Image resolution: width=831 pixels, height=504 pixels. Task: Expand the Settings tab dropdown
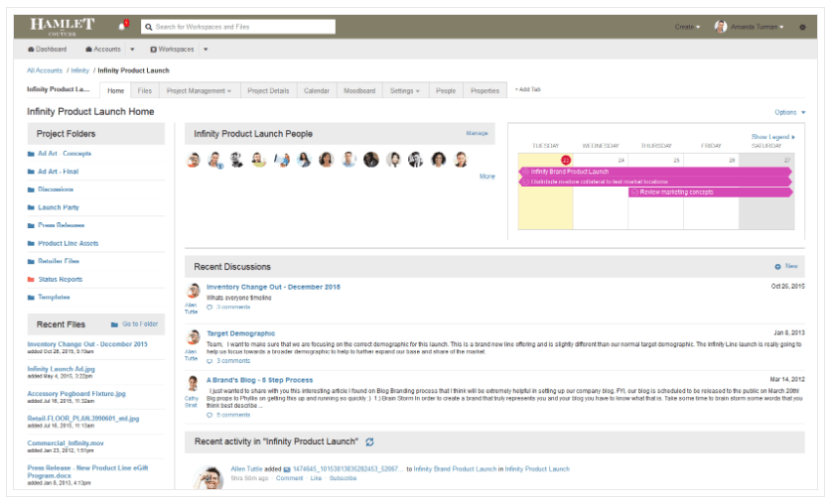click(418, 91)
